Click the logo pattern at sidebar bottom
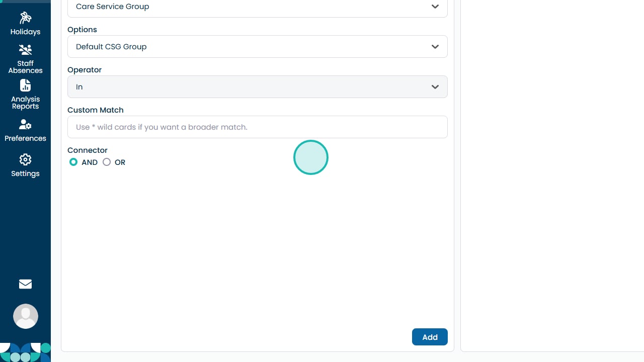This screenshot has height=362, width=644. tap(25, 352)
